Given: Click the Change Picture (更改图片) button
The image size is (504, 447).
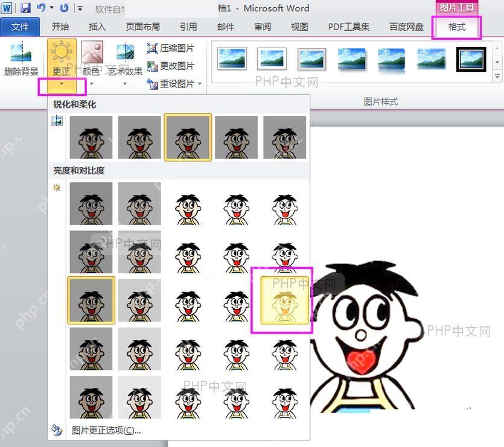Looking at the screenshot, I should [x=171, y=66].
